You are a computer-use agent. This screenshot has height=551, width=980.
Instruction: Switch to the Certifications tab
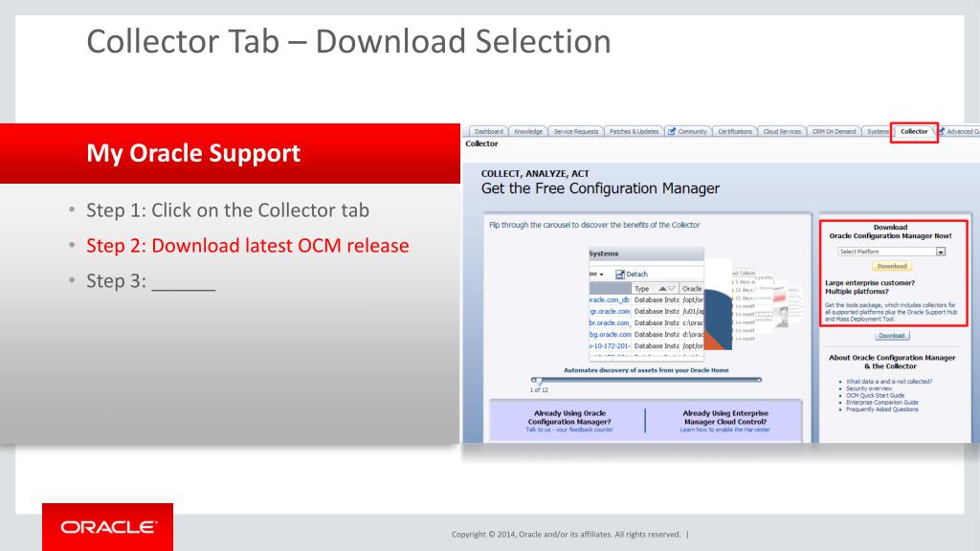point(734,131)
